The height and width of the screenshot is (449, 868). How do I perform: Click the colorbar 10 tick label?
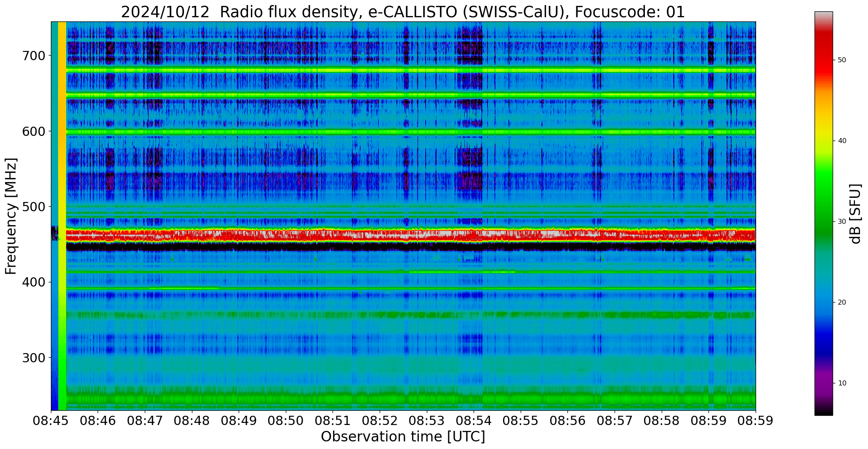coord(842,383)
